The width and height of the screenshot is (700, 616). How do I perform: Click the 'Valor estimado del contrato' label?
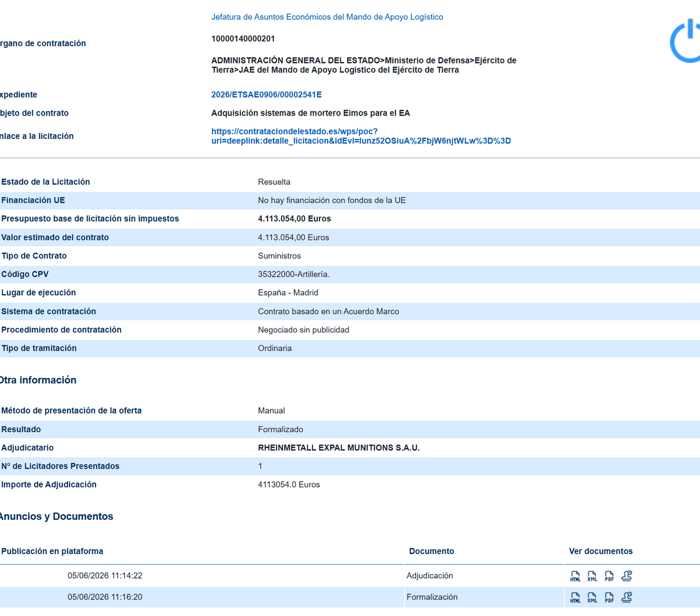pos(55,237)
